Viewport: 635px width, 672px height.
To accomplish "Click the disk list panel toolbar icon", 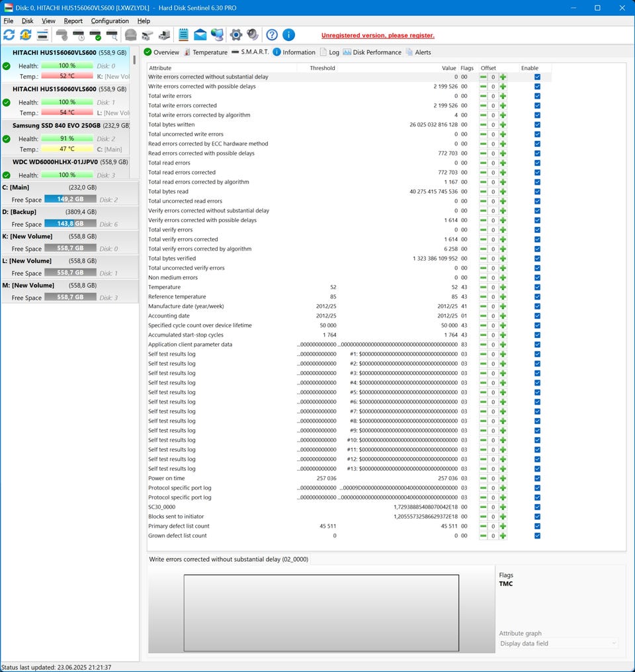I will pos(42,34).
